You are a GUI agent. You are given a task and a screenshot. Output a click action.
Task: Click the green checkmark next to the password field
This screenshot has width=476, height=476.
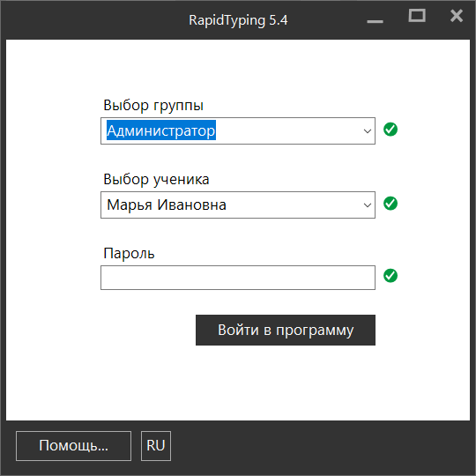point(390,276)
